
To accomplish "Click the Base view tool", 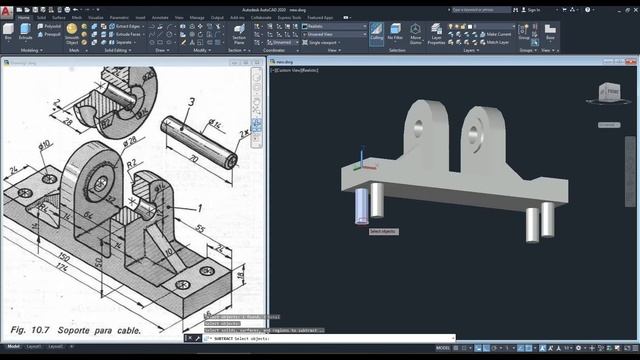I will [x=550, y=32].
